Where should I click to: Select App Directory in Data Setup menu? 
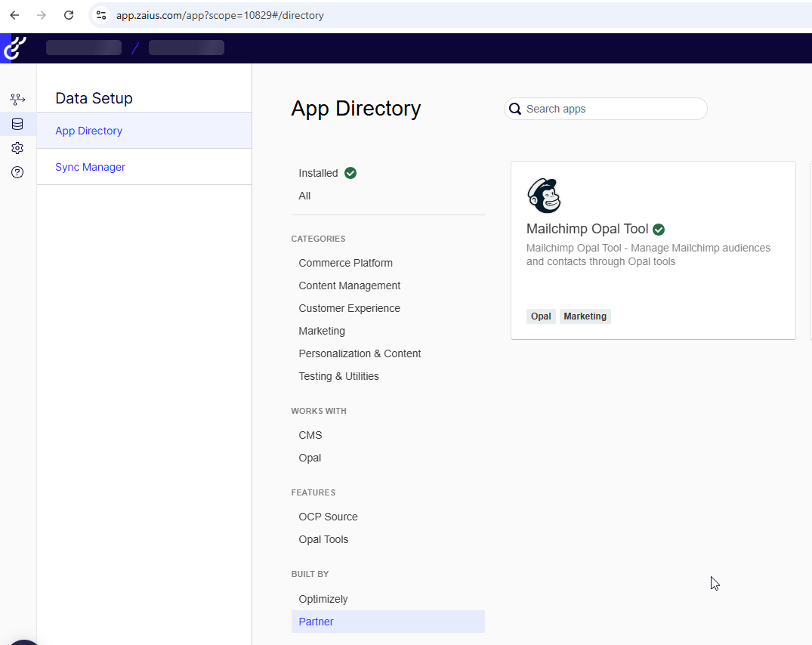(88, 131)
